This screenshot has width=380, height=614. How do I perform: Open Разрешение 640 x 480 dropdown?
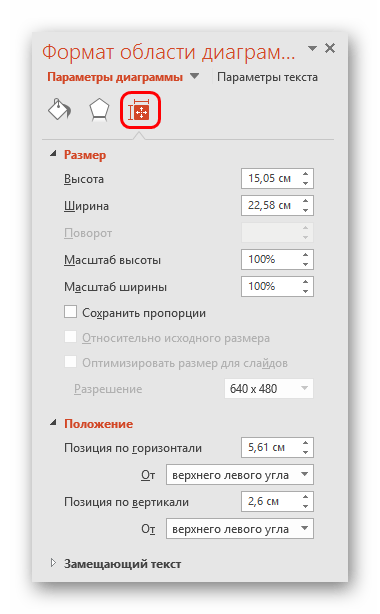point(269,388)
